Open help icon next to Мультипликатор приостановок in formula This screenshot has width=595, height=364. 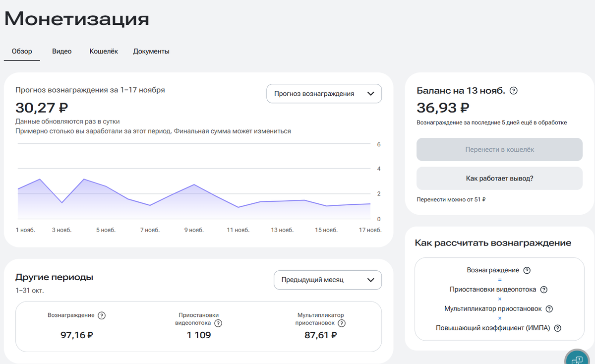point(549,308)
